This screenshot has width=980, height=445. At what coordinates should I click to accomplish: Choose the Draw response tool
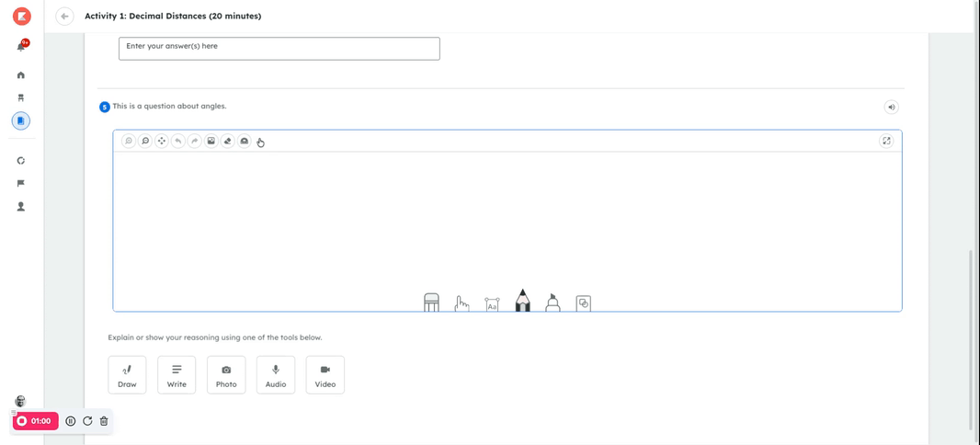pyautogui.click(x=127, y=375)
